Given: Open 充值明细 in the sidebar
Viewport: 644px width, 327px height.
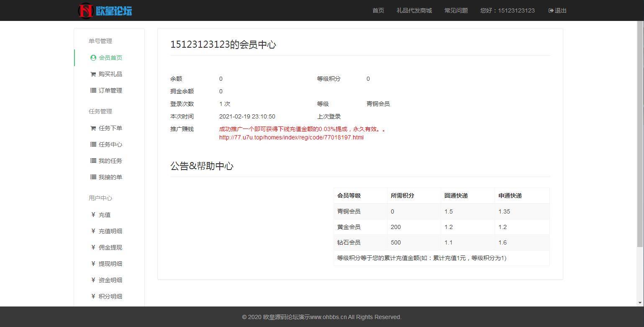Looking at the screenshot, I should (x=110, y=231).
